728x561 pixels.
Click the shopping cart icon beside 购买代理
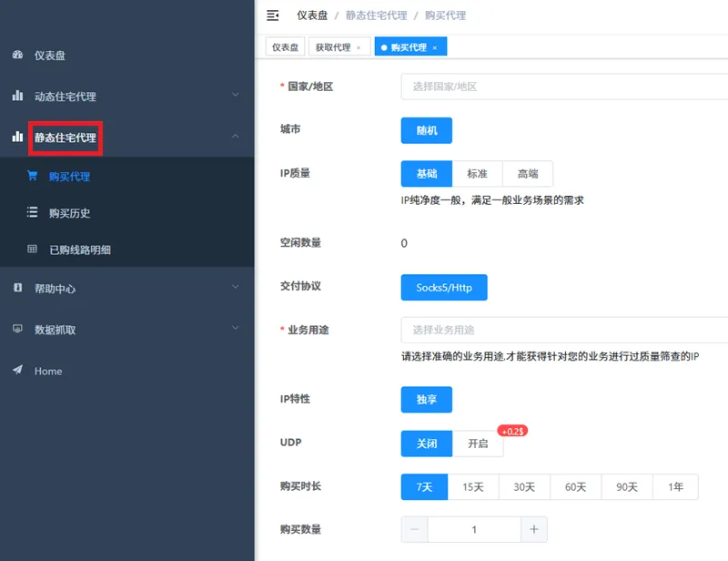point(34,176)
